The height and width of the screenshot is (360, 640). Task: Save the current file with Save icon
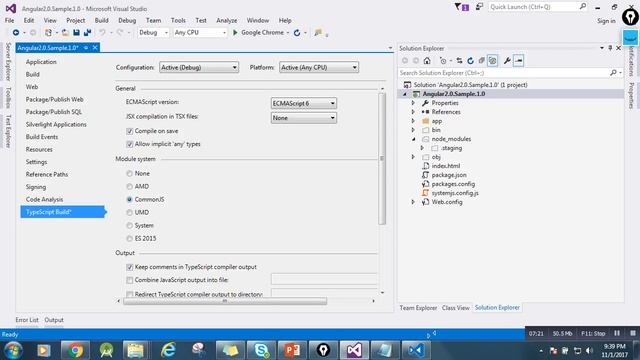tap(76, 33)
